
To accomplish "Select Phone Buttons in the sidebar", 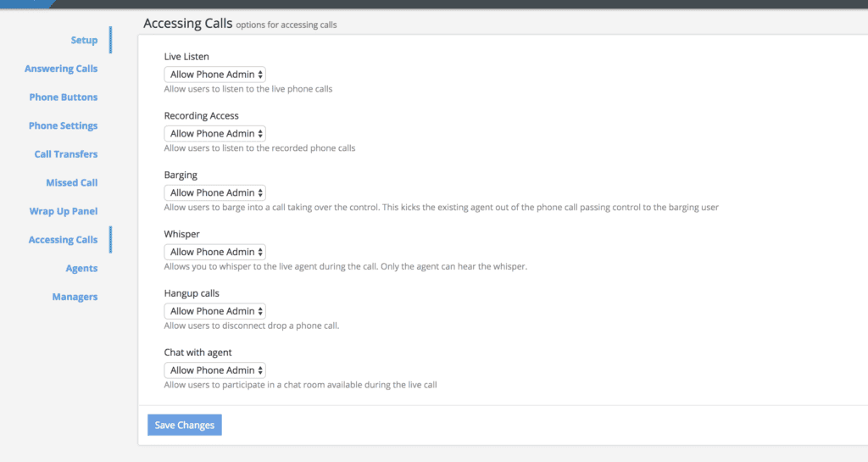I will click(x=64, y=97).
